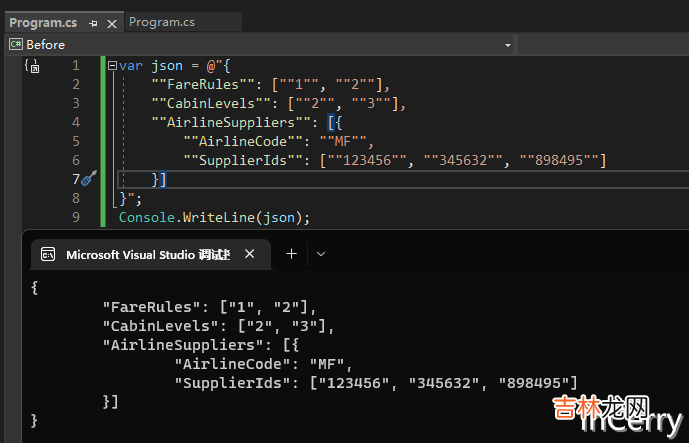The image size is (689, 443).
Task: Click the FareRules line in the console output
Action: 209,306
